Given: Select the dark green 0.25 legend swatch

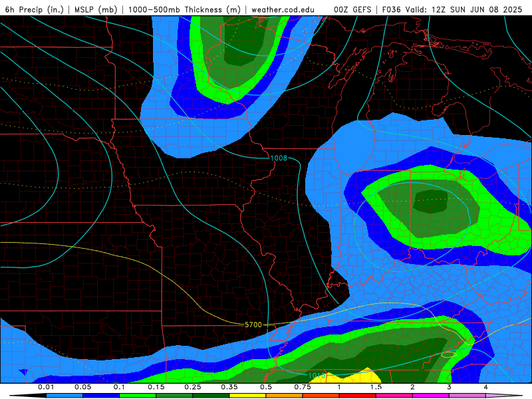Looking at the screenshot, I should [211, 396].
